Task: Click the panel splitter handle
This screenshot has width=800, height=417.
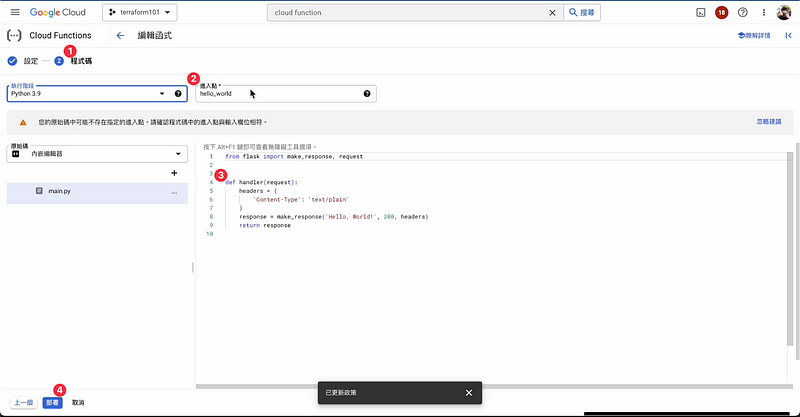Action: click(192, 267)
